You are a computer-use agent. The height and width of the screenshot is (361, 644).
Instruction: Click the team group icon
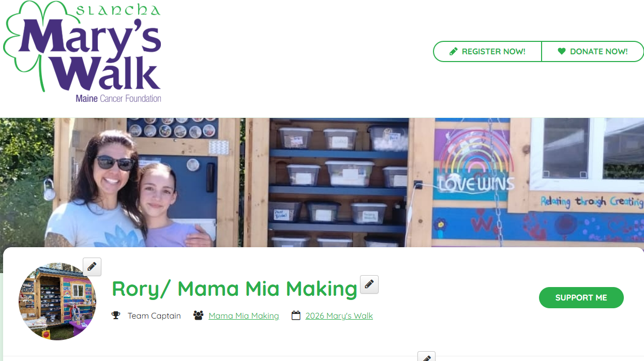(198, 315)
